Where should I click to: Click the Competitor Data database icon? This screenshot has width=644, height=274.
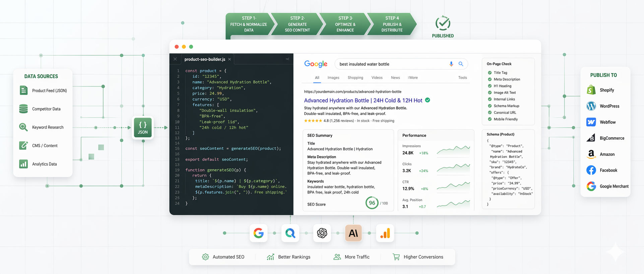point(23,109)
